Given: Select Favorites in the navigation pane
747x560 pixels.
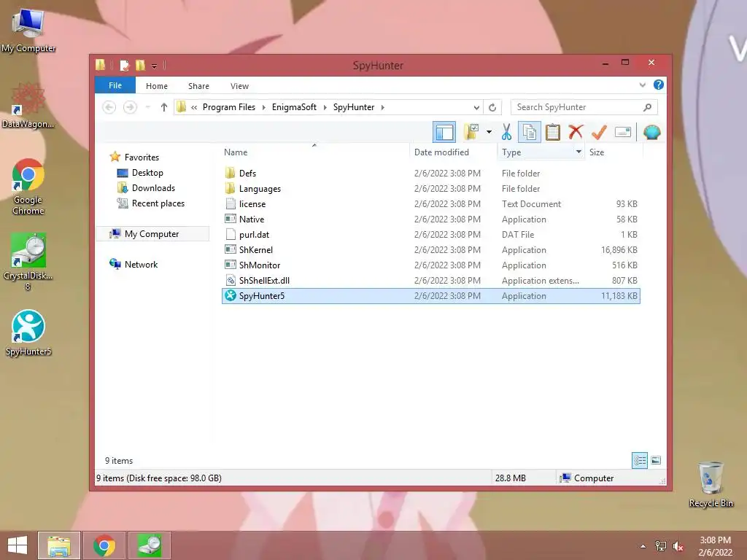Looking at the screenshot, I should pos(134,157).
